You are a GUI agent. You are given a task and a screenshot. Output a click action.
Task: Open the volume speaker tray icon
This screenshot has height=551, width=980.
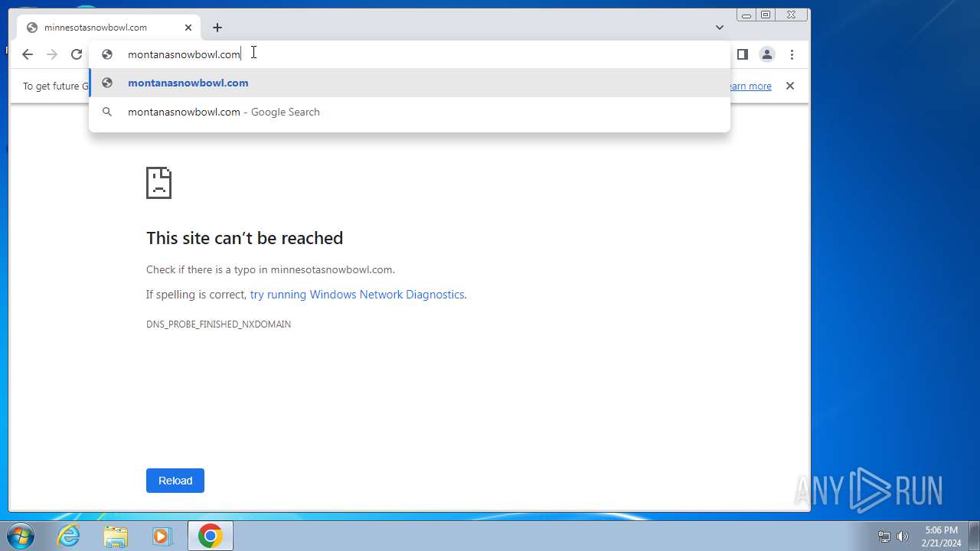pyautogui.click(x=903, y=536)
